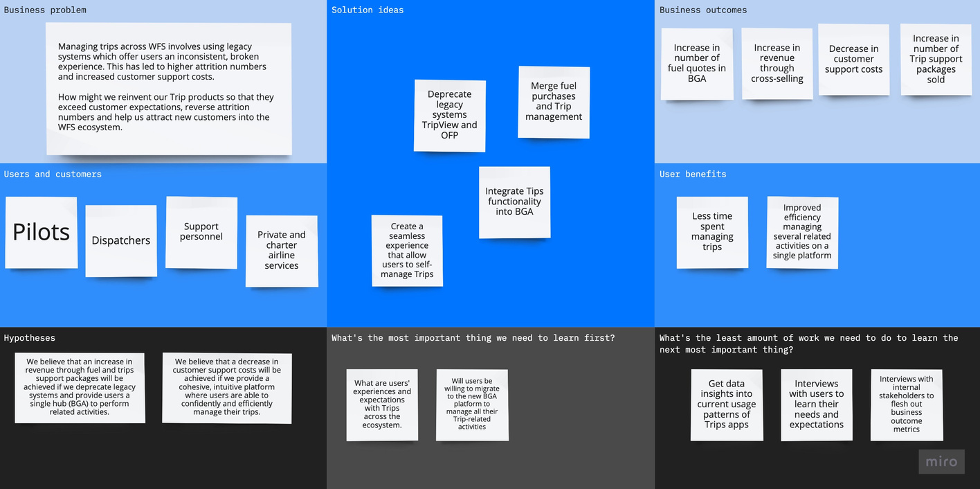Click 'What's the most important thing' heading

pyautogui.click(x=473, y=338)
